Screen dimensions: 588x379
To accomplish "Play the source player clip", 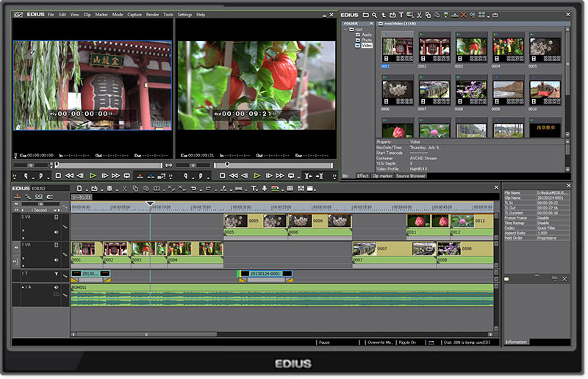I will point(93,176).
